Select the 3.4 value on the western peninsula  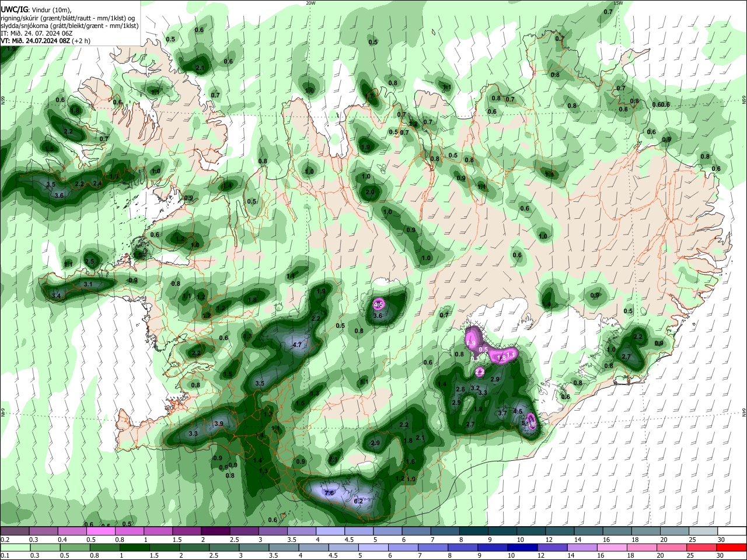pos(57,296)
